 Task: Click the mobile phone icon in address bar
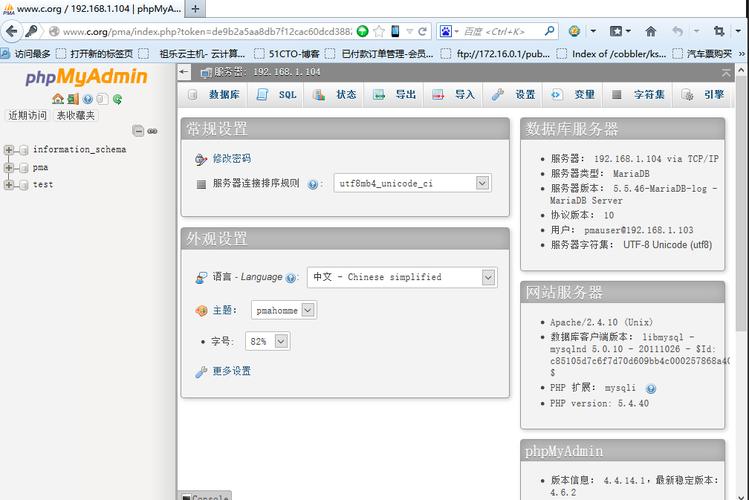[395, 32]
